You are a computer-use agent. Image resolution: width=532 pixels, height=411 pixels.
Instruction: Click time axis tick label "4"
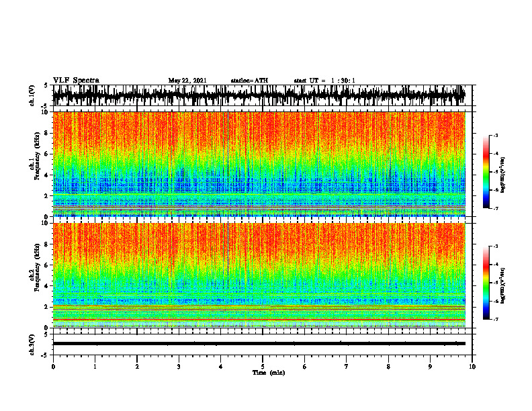click(x=221, y=367)
